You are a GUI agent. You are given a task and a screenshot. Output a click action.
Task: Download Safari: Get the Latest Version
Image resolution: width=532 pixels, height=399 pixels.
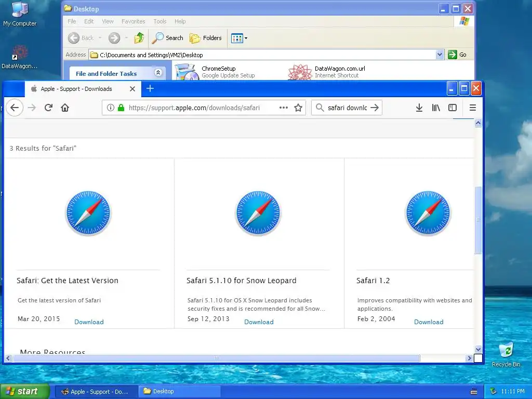[x=89, y=322]
